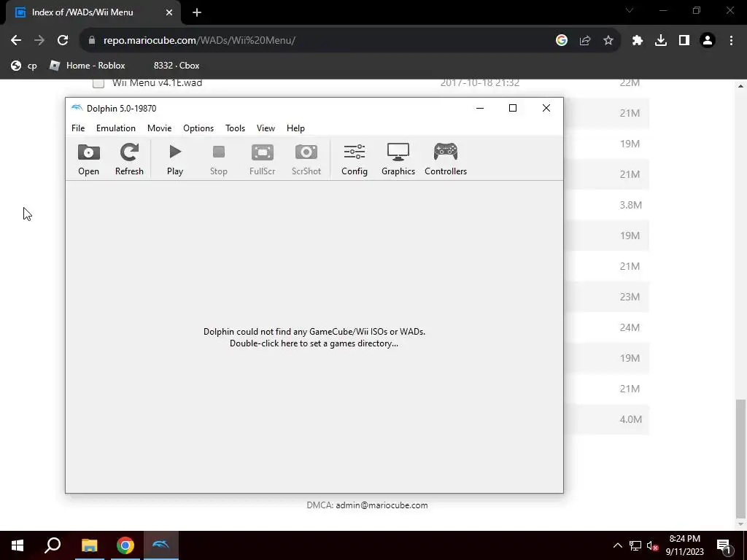Click the 4.0M file size entry
The width and height of the screenshot is (747, 560).
tap(631, 419)
